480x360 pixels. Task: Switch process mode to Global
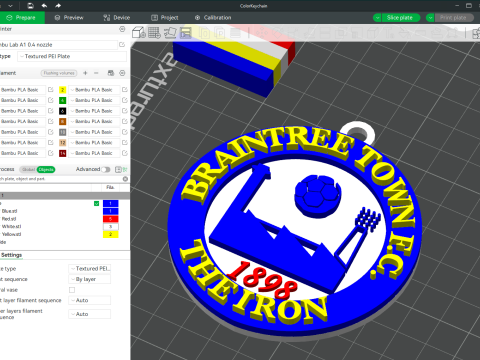pos(28,170)
